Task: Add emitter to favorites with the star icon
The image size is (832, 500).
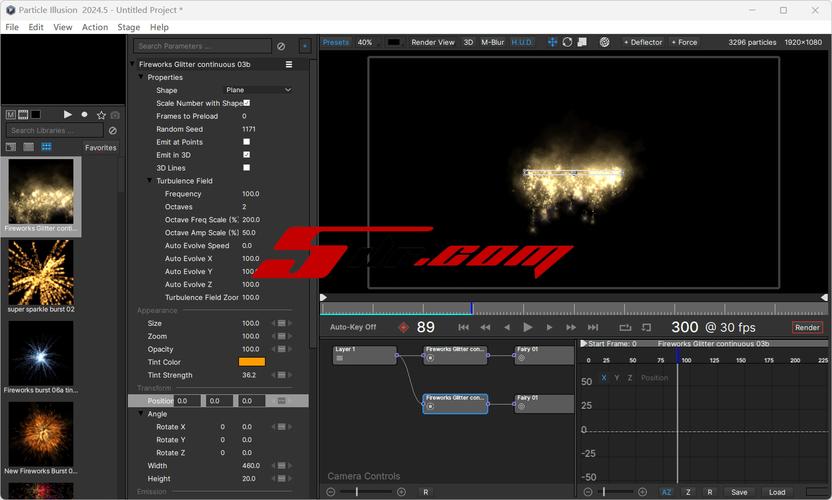Action: click(101, 115)
